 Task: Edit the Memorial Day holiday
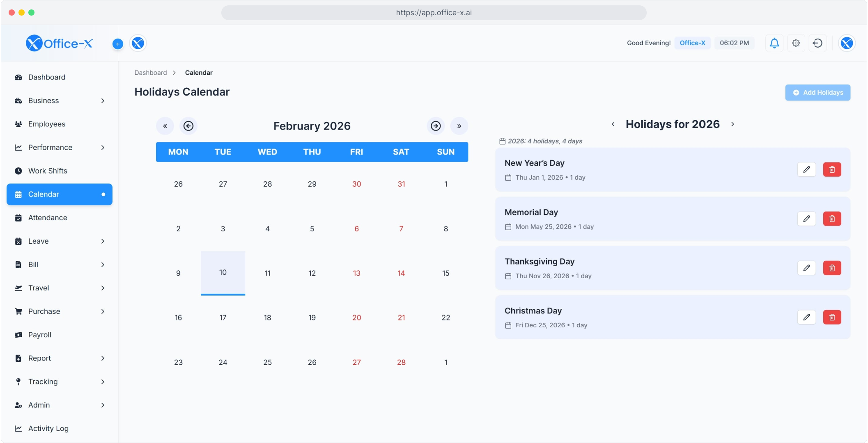coord(806,219)
